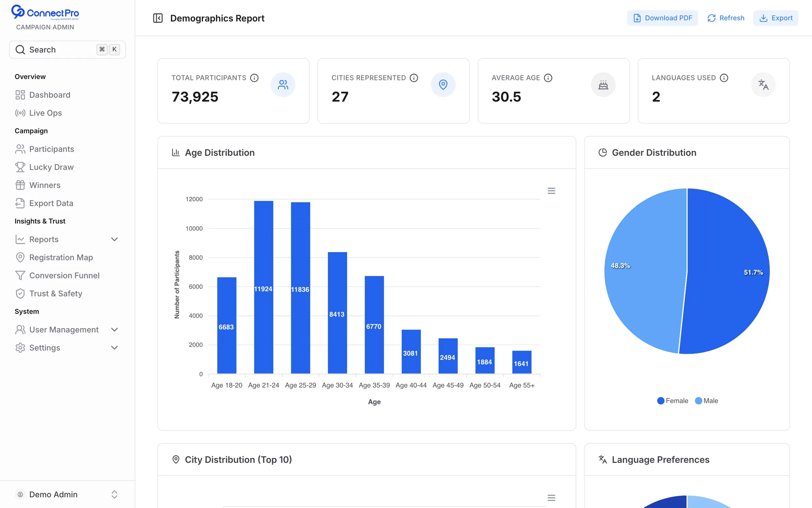Open the City Distribution chart hamburger menu
The height and width of the screenshot is (508, 812).
click(551, 498)
